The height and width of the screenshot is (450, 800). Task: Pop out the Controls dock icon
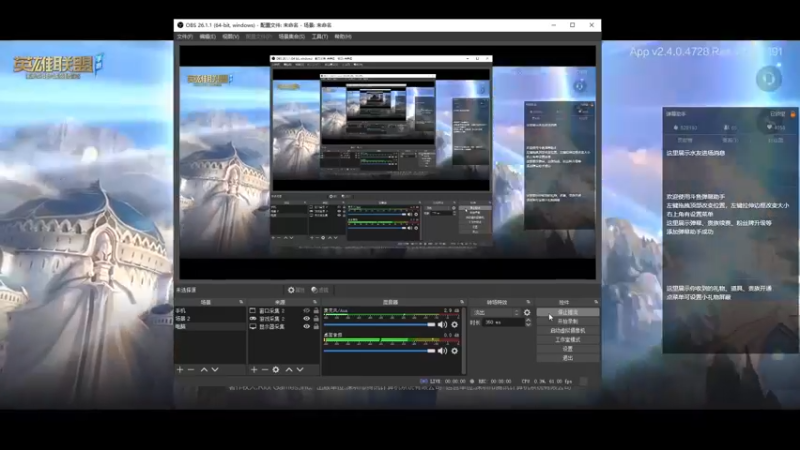click(x=596, y=302)
